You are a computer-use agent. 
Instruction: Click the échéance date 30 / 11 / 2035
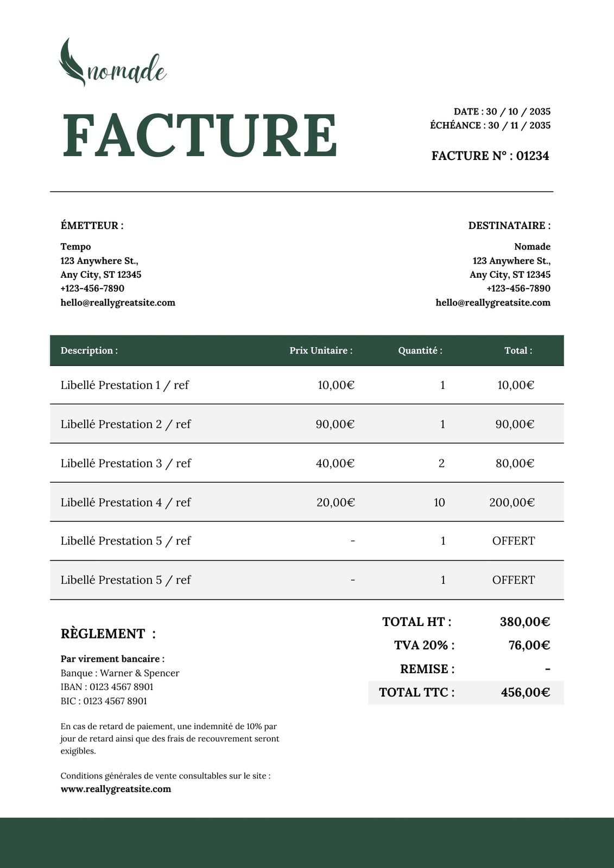(520, 125)
